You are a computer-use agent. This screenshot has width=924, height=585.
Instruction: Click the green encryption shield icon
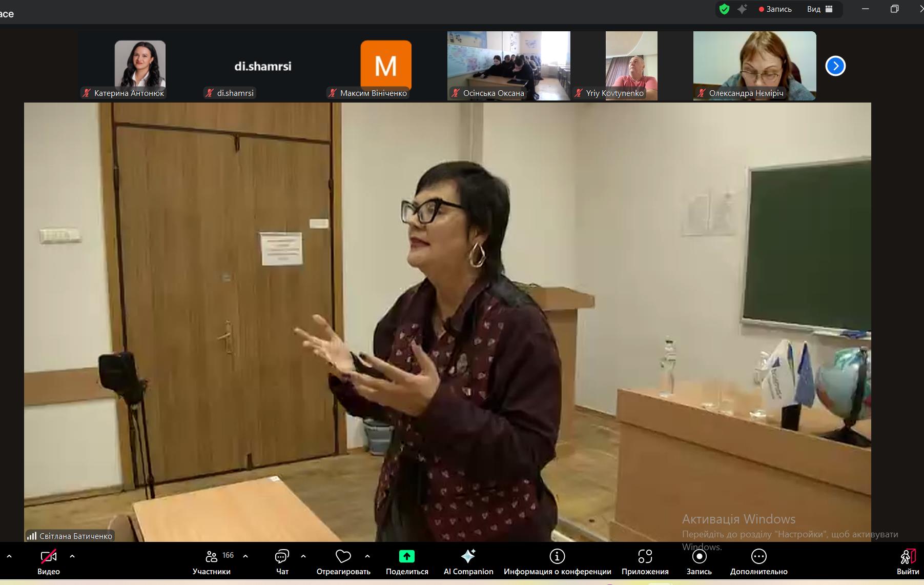point(724,9)
